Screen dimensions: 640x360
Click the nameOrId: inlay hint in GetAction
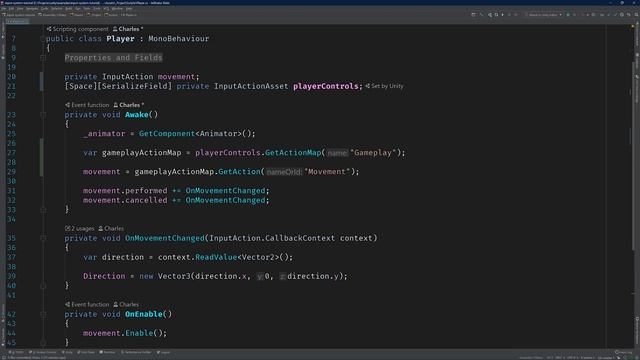tap(284, 172)
